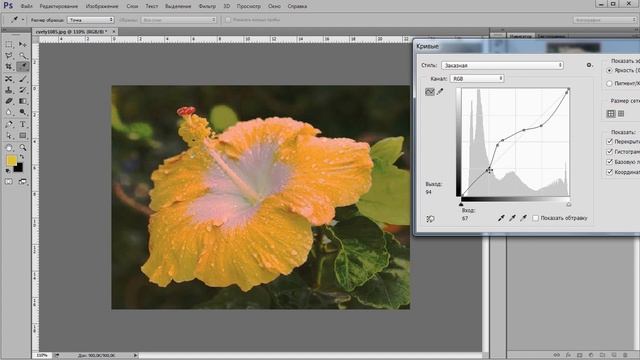Open Файл menu
This screenshot has height=360, width=640.
pyautogui.click(x=27, y=6)
